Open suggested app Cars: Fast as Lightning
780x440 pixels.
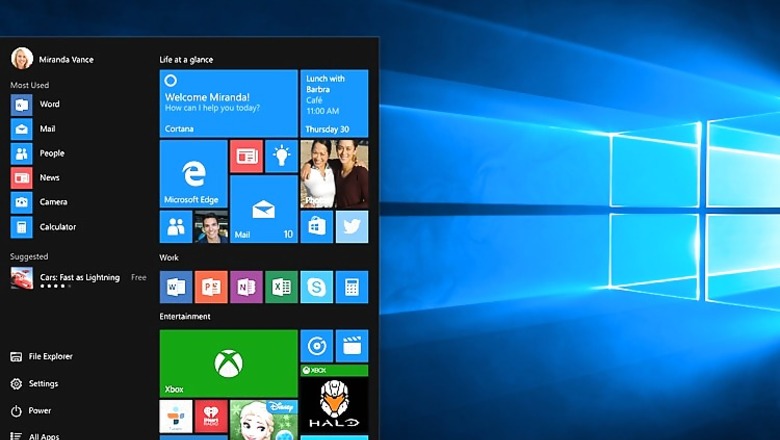[80, 278]
